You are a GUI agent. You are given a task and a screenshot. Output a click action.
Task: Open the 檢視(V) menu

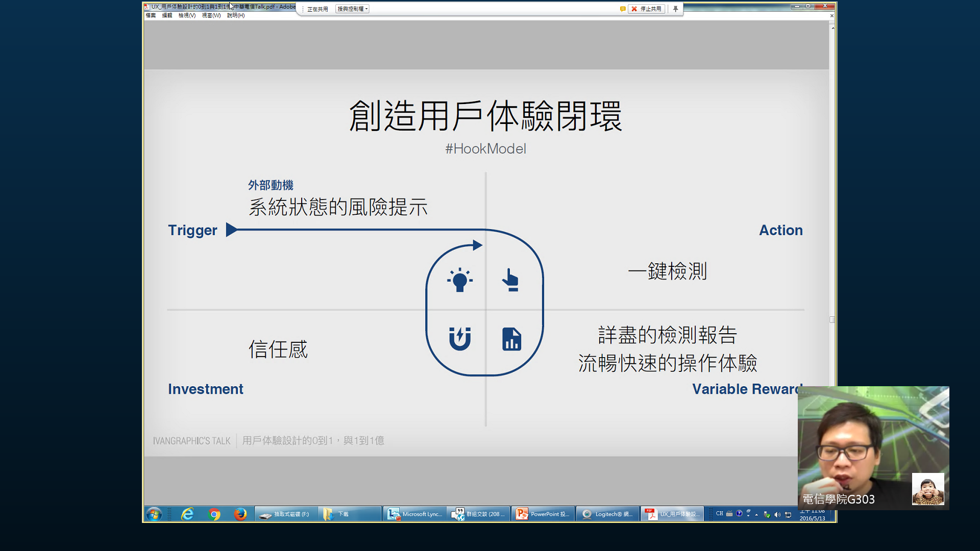pos(187,15)
